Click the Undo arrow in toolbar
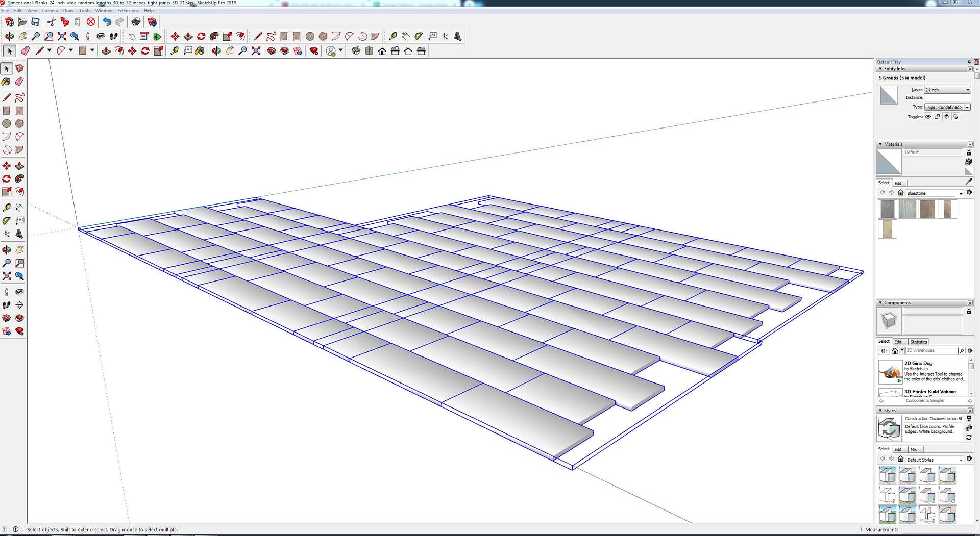Image resolution: width=980 pixels, height=536 pixels. (x=107, y=22)
